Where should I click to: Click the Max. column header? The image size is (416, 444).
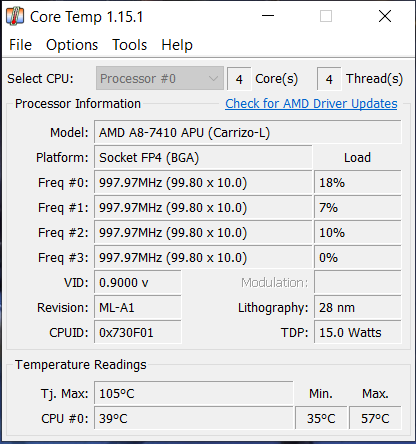(375, 394)
